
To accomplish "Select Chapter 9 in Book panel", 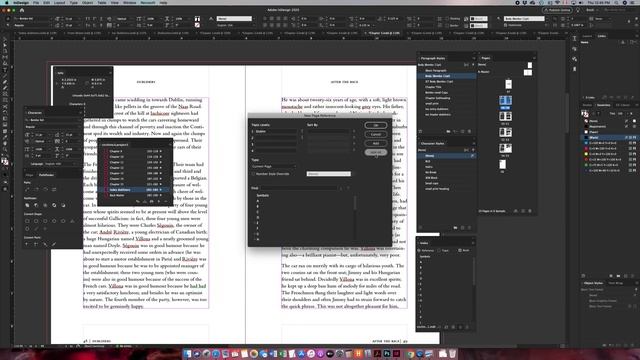I will (x=135, y=151).
